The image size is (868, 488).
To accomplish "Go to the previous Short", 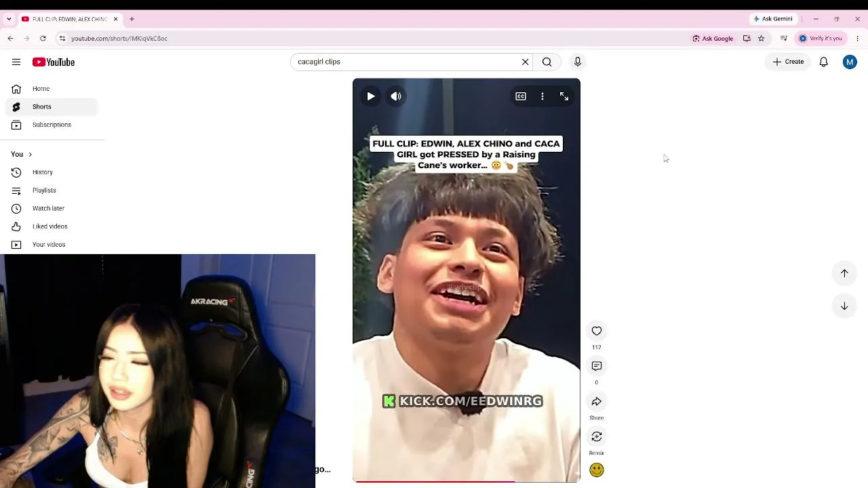I will tap(844, 273).
